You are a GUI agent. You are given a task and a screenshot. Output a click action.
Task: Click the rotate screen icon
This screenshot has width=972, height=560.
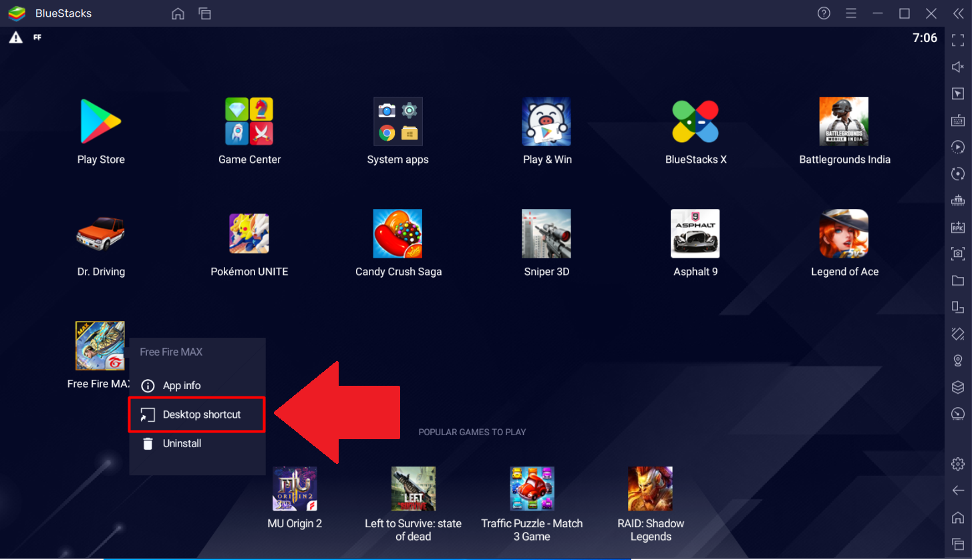pyautogui.click(x=958, y=307)
